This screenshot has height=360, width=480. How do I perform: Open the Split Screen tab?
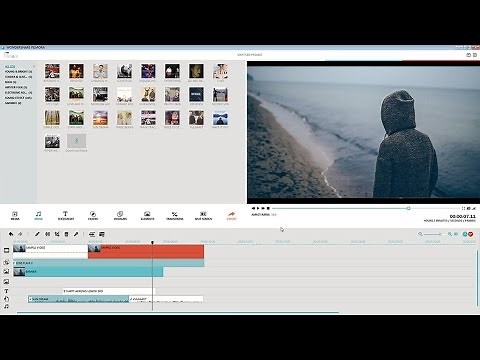click(x=203, y=215)
